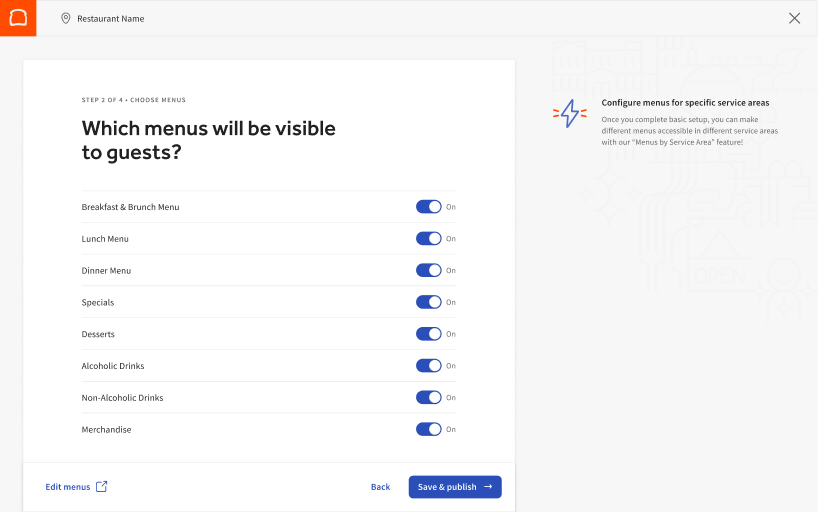The width and height of the screenshot is (818, 512).
Task: Disable the Lunch Menu switch
Action: (428, 239)
